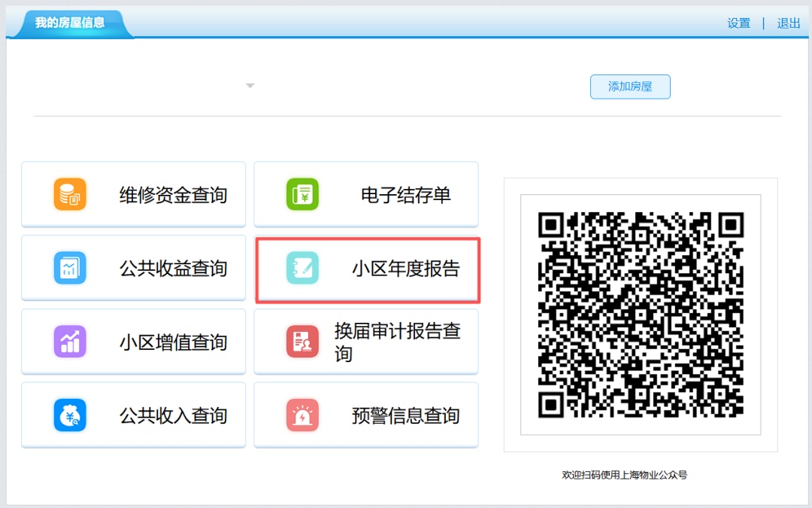Image resolution: width=812 pixels, height=508 pixels.
Task: Expand the house selection dropdown arrow
Action: (x=250, y=86)
